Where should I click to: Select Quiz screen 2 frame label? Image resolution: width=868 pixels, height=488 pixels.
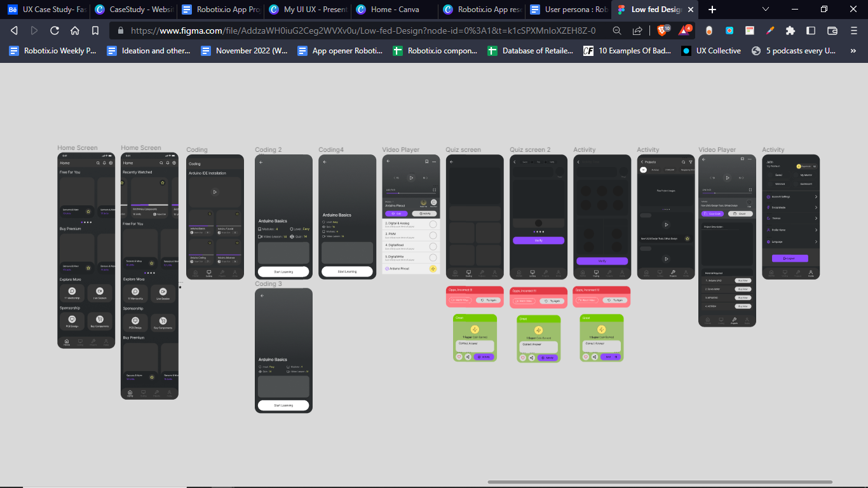coord(530,150)
